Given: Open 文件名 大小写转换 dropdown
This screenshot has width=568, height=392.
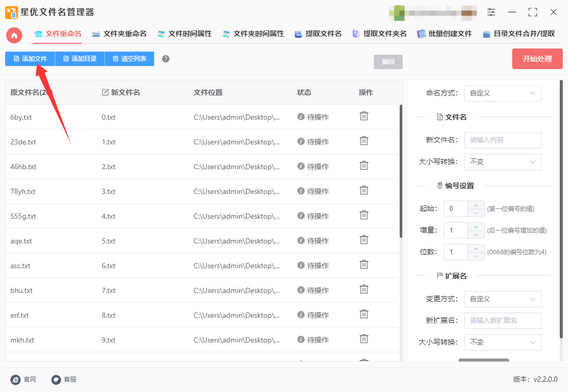Looking at the screenshot, I should (502, 162).
